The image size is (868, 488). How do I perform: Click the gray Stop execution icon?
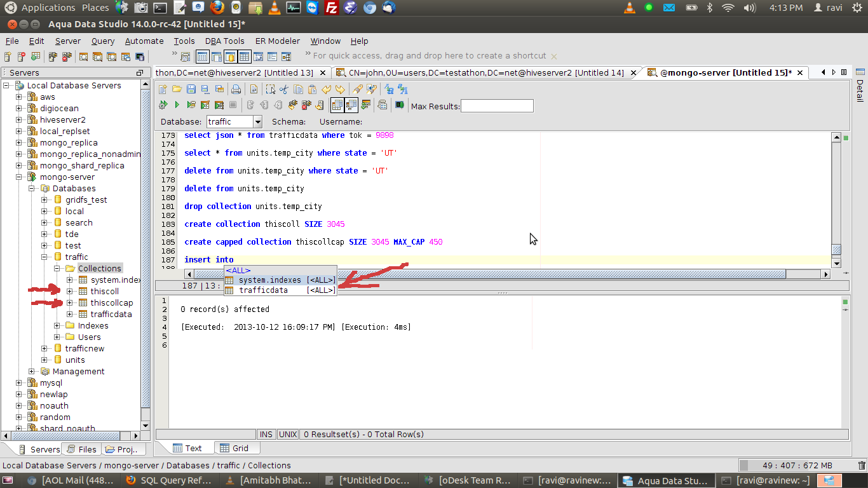tap(233, 105)
